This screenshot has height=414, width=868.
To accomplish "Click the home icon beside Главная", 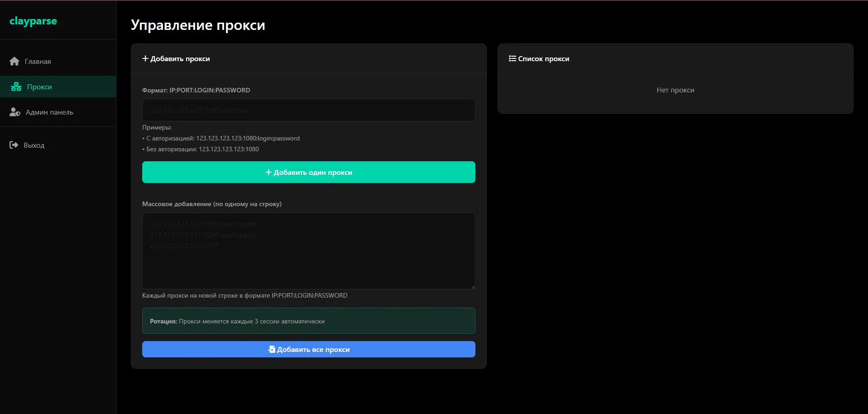I will click(x=14, y=61).
